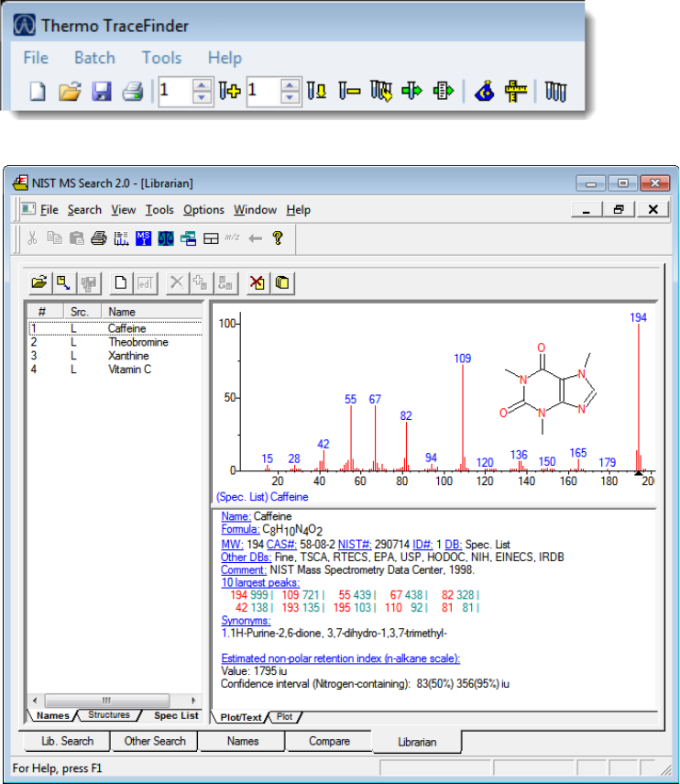This screenshot has width=680, height=784.
Task: Click the first number field in TraceFinder toolbar
Action: pos(176,92)
